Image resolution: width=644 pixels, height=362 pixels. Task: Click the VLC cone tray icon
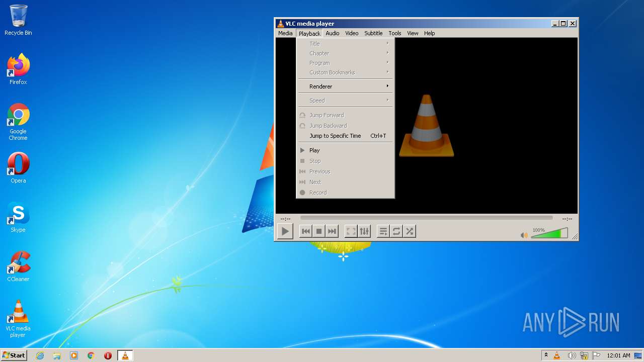(x=557, y=355)
